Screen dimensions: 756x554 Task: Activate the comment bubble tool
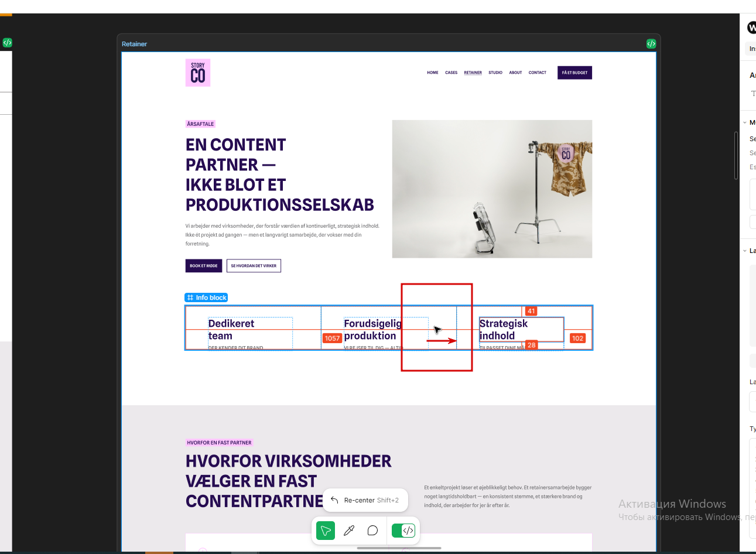coord(372,531)
